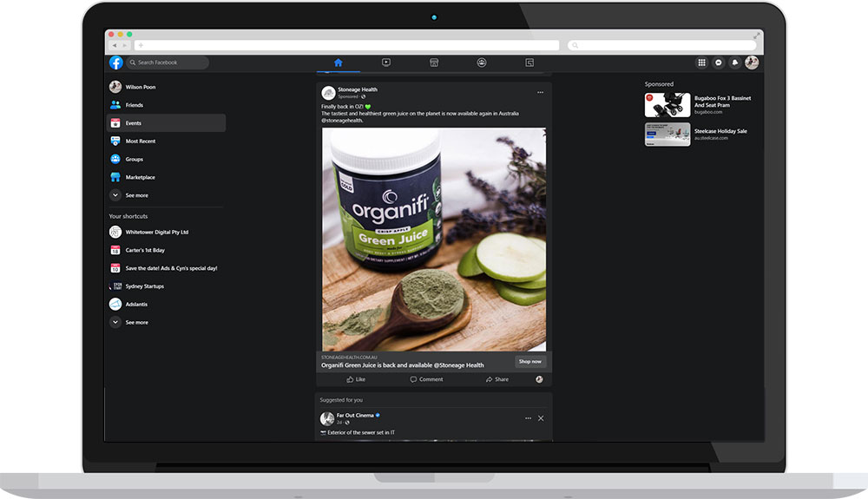
Task: Expand See more under Your shortcuts
Action: point(136,322)
